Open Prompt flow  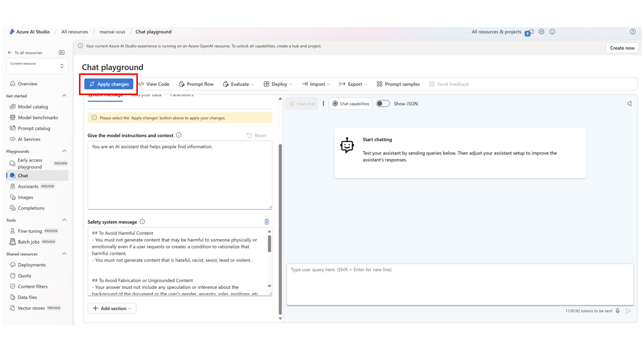196,84
